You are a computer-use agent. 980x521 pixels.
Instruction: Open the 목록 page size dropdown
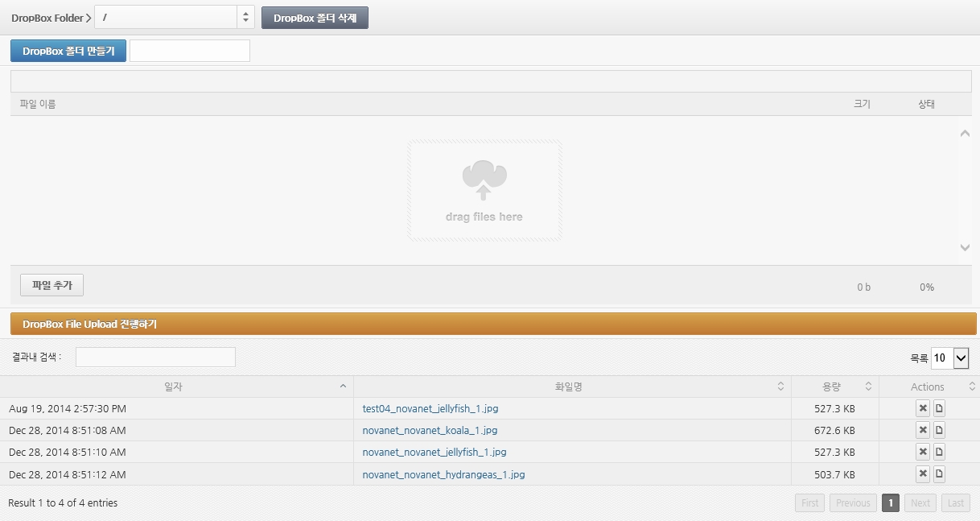point(950,358)
